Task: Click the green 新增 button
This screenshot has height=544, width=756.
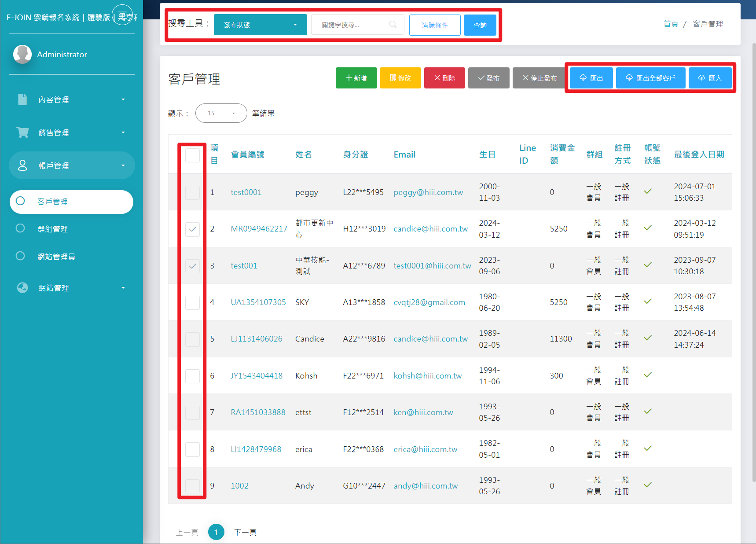Action: coord(356,78)
